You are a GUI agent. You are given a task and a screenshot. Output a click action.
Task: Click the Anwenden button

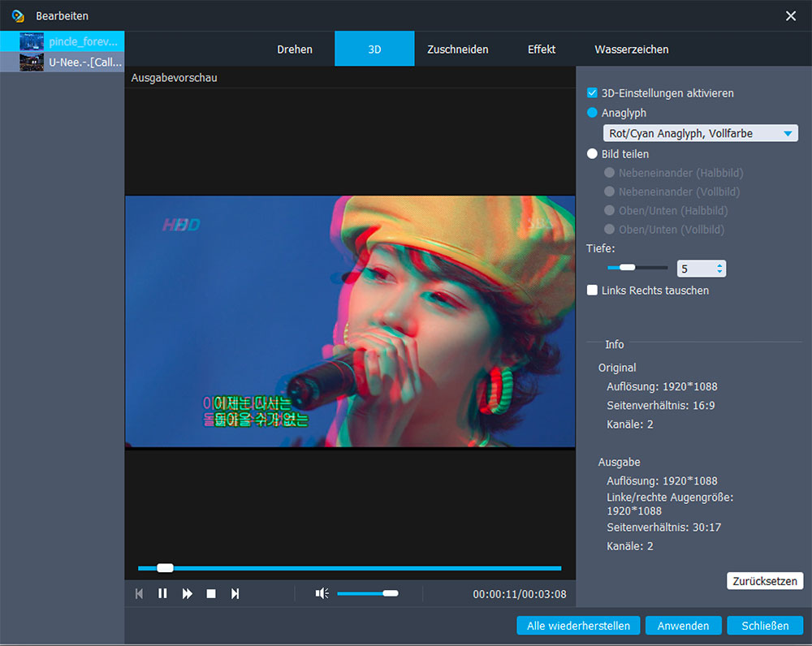click(x=683, y=625)
